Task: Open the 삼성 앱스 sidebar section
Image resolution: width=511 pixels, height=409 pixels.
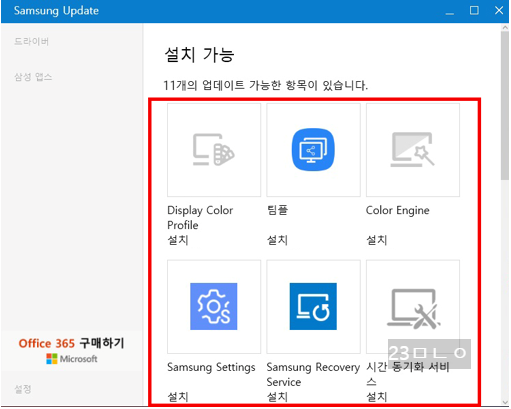Action: [33, 77]
